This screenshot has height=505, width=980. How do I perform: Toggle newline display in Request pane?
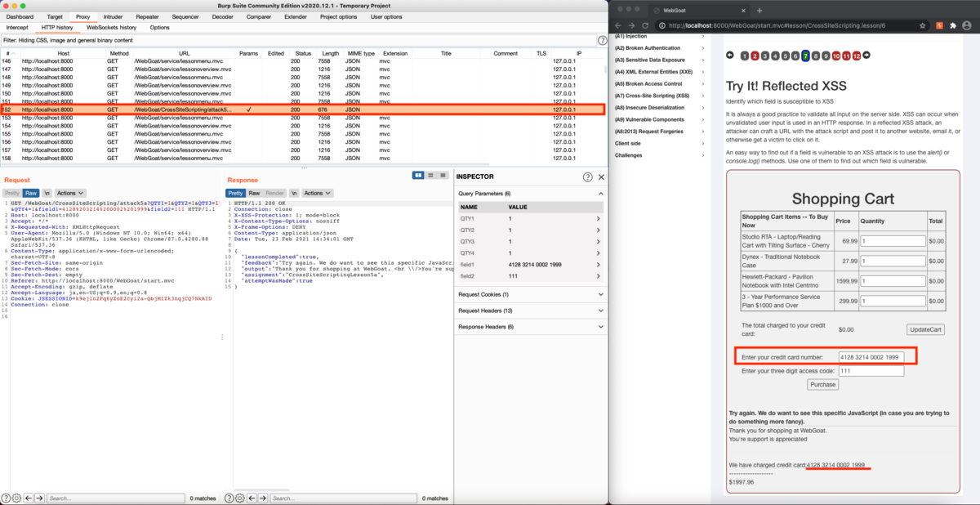[x=47, y=193]
